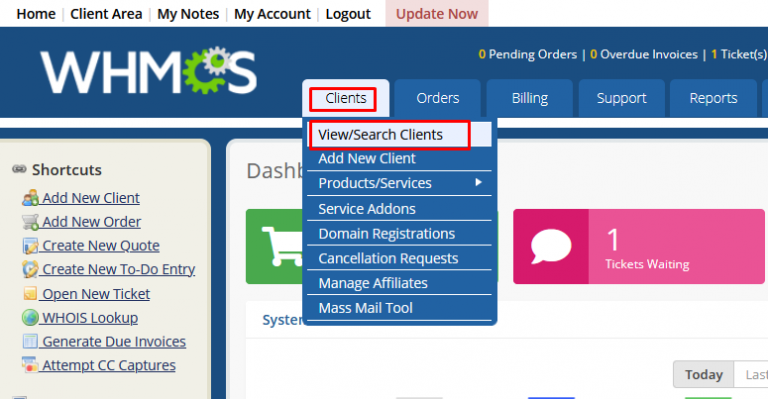
Task: Click the Attempt CC Captures icon
Action: click(30, 365)
